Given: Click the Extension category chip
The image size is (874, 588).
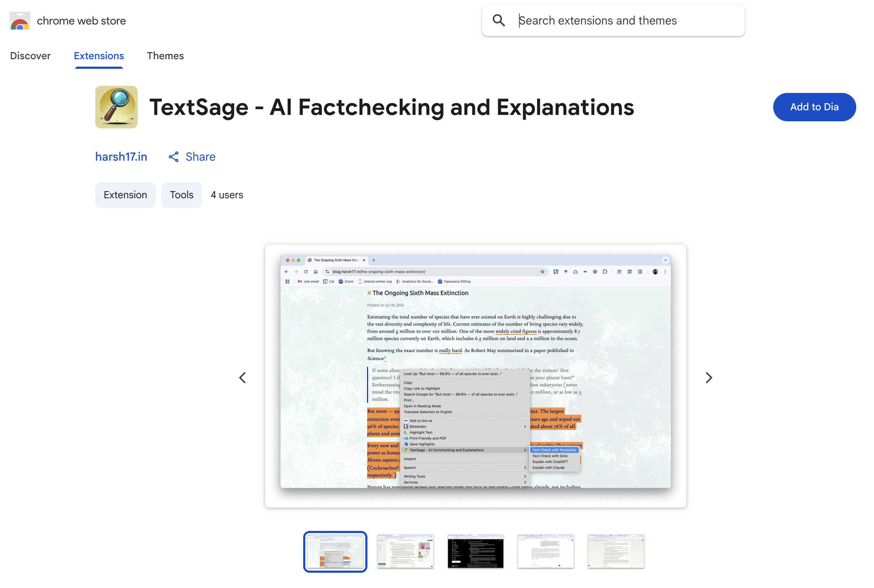Looking at the screenshot, I should click(x=125, y=195).
